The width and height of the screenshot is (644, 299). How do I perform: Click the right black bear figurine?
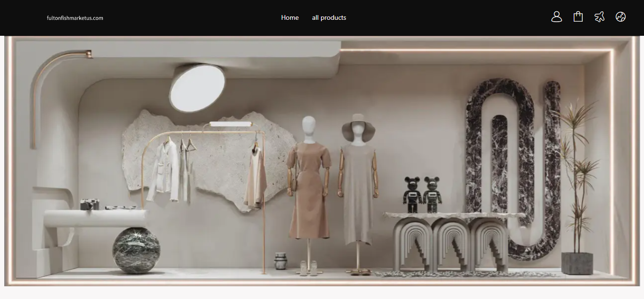coord(432,194)
